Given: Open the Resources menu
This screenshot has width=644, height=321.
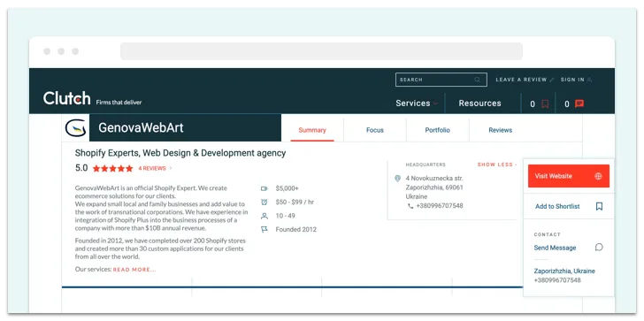Looking at the screenshot, I should click(479, 103).
